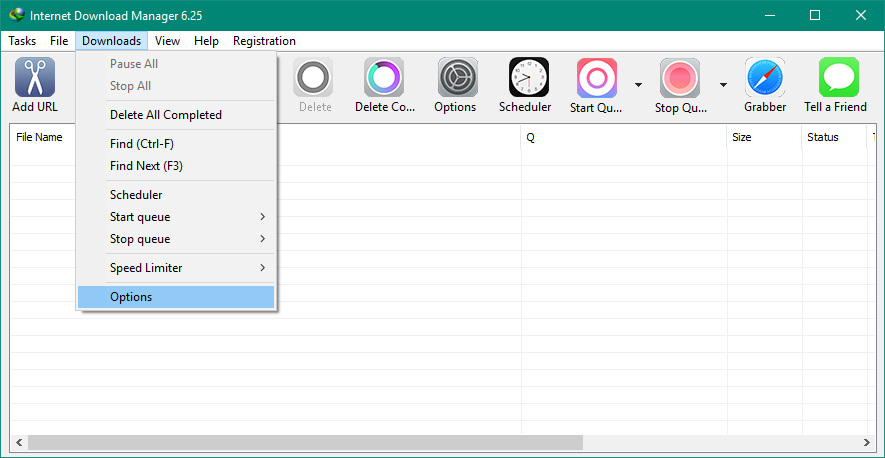Open the Help menu
The height and width of the screenshot is (458, 885).
click(206, 41)
